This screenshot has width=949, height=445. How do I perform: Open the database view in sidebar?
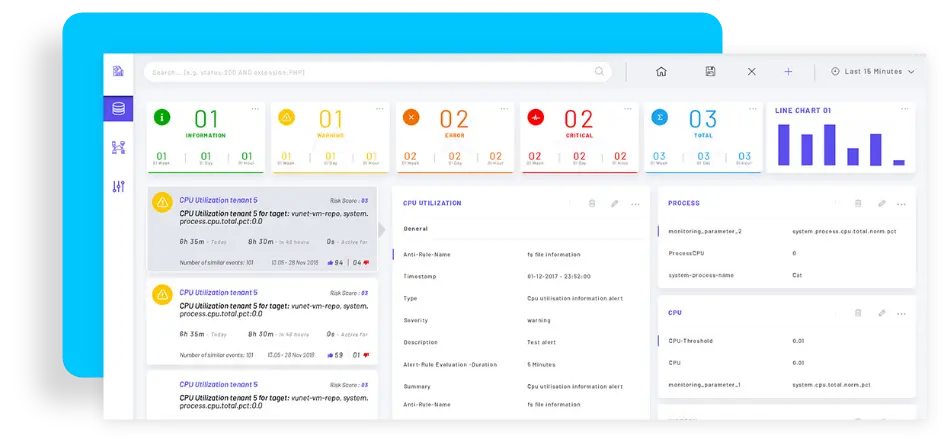pyautogui.click(x=118, y=109)
